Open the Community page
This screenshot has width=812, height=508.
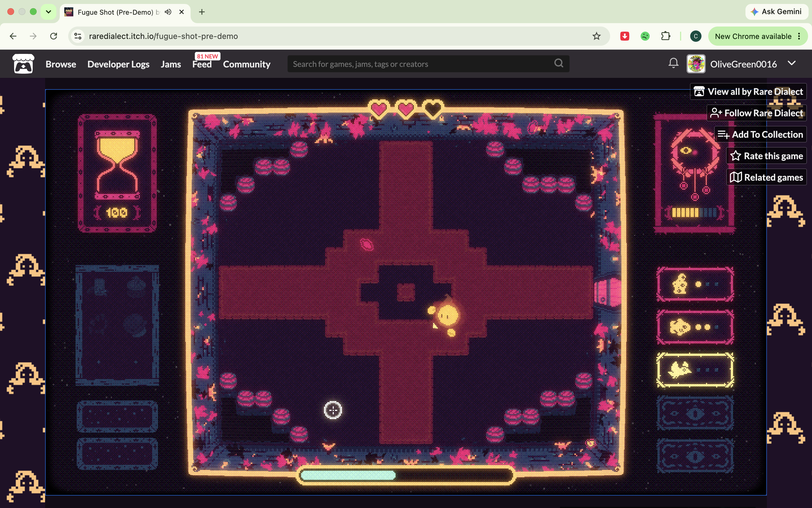[x=247, y=64]
